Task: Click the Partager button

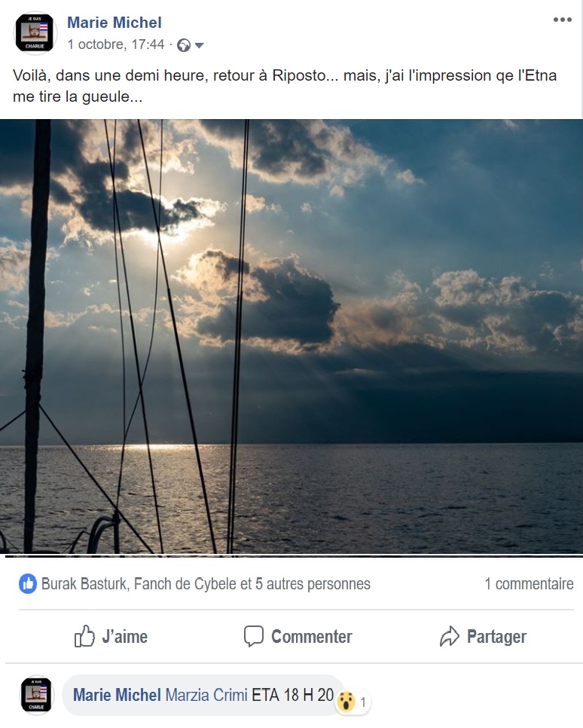Action: (x=483, y=637)
